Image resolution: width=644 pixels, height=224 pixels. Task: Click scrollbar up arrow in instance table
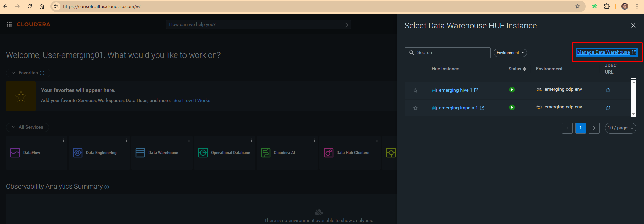[x=634, y=82]
